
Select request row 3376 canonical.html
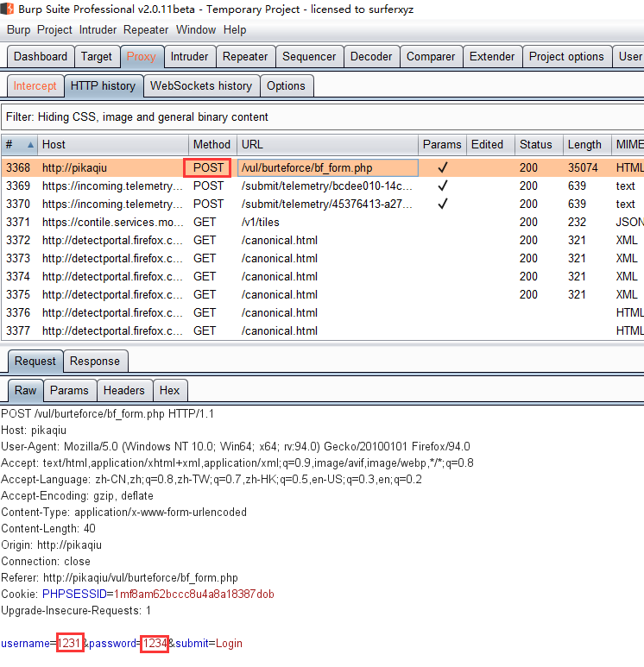322,313
